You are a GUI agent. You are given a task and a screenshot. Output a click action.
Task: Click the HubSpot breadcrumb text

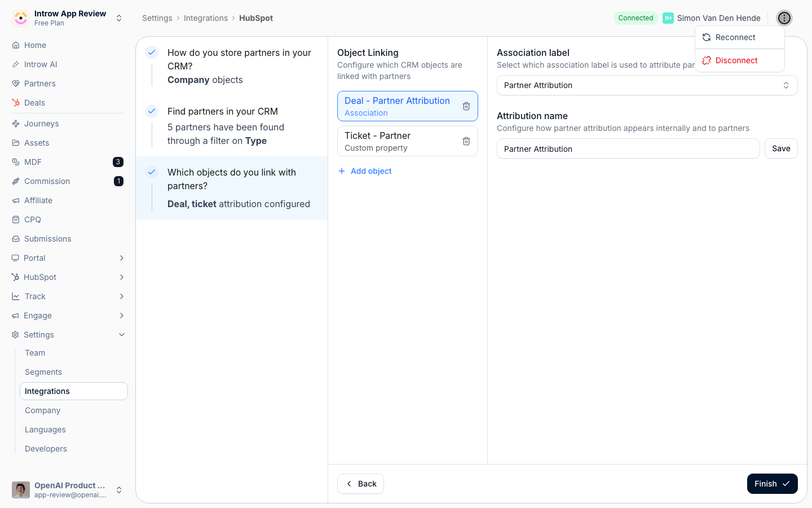click(x=256, y=18)
